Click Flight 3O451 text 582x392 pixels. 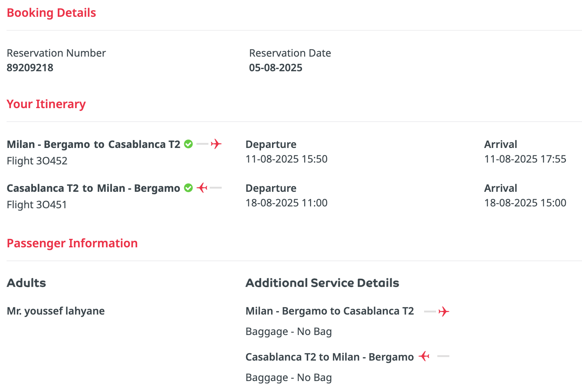click(x=37, y=205)
